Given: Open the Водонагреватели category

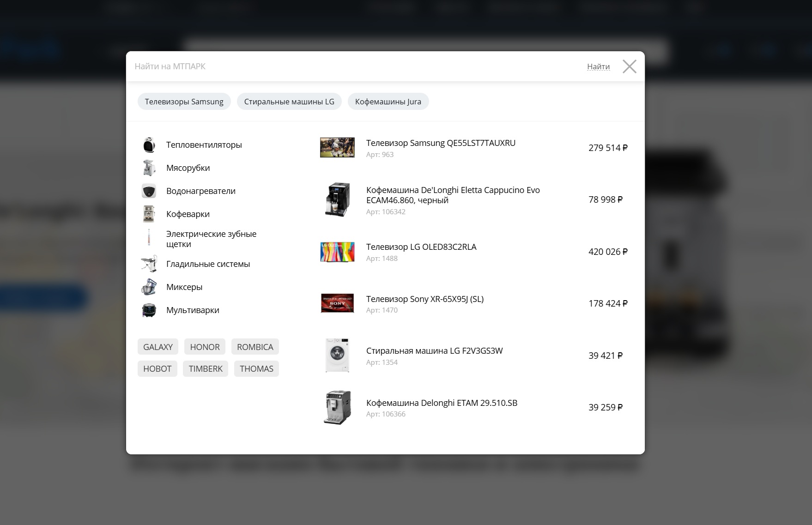Looking at the screenshot, I should 201,191.
